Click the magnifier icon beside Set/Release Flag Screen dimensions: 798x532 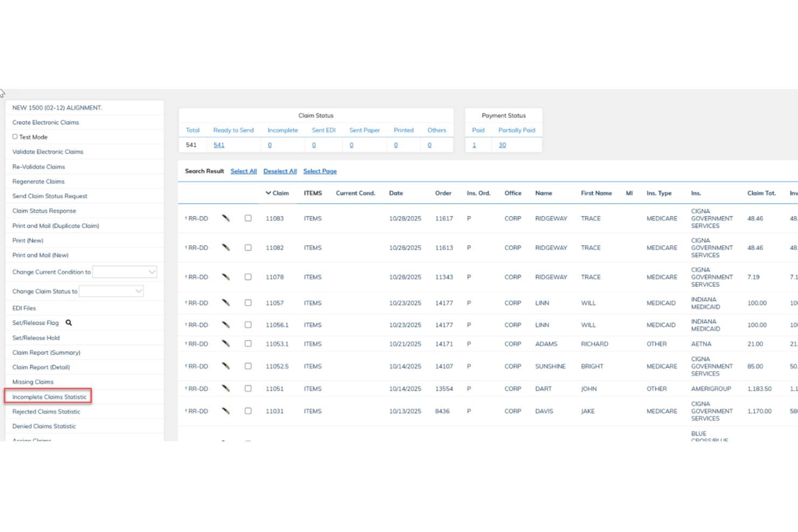click(68, 323)
